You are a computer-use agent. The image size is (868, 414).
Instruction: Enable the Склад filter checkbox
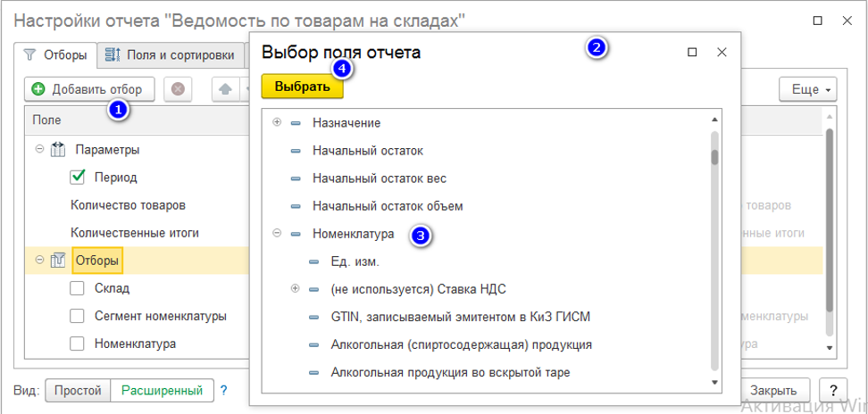point(78,288)
